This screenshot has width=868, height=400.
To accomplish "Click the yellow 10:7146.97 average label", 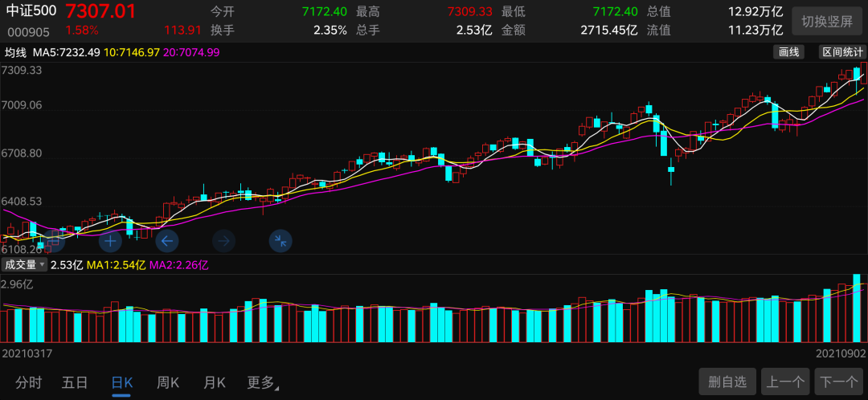I will pos(132,52).
